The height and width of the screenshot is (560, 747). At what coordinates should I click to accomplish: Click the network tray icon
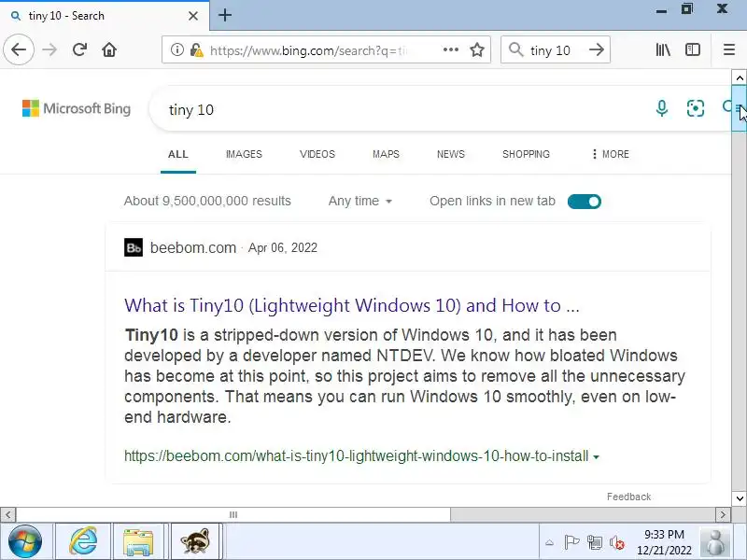tap(594, 542)
